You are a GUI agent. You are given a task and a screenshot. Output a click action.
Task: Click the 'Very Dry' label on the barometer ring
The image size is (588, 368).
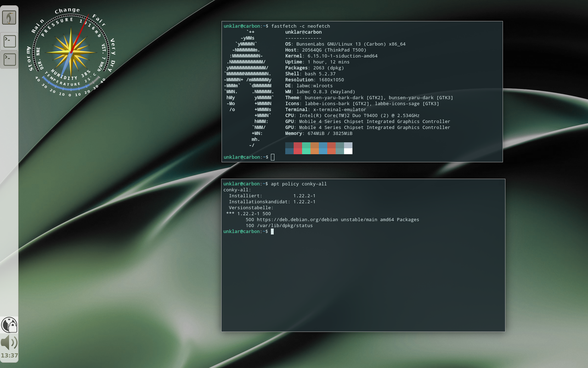tap(112, 55)
